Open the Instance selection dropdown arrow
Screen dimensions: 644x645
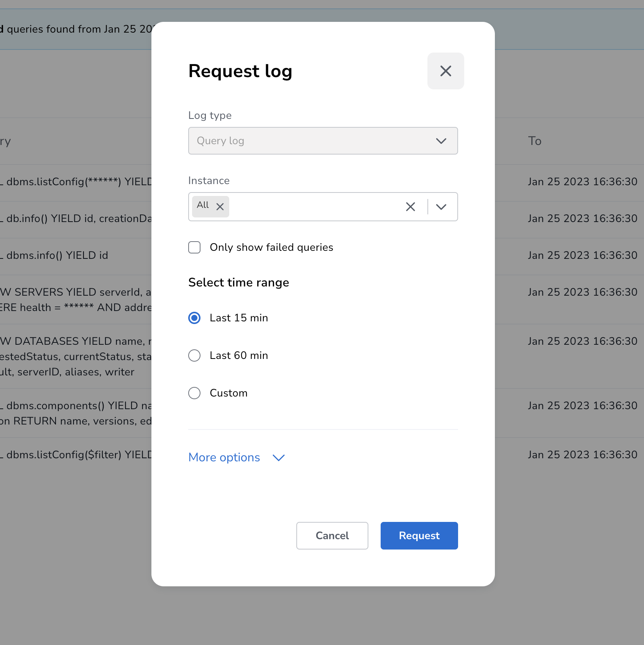click(441, 207)
